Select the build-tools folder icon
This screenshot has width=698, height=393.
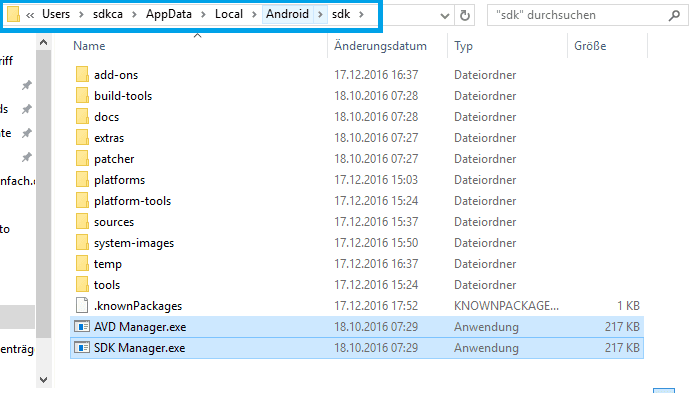point(82,95)
